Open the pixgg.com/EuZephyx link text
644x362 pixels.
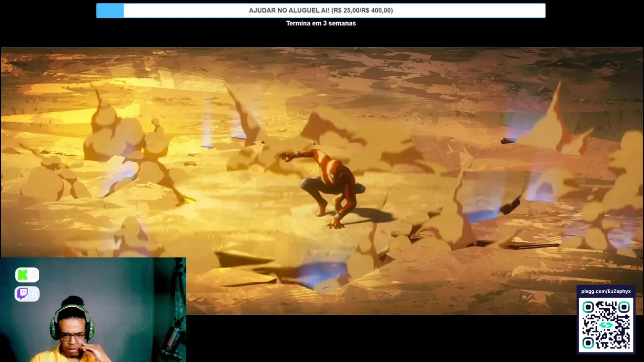click(x=606, y=291)
